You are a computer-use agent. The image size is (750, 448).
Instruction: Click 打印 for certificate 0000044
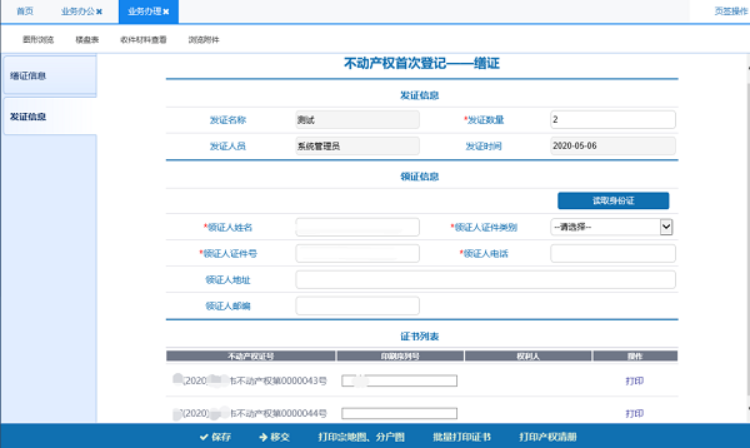[635, 413]
